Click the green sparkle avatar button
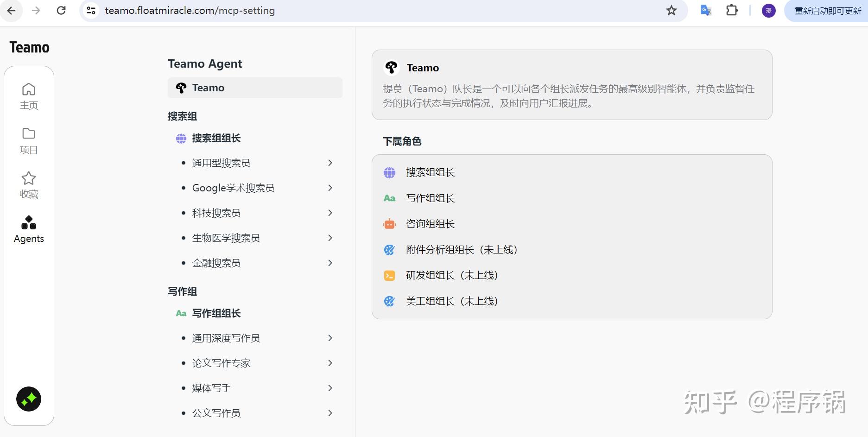This screenshot has height=437, width=868. [29, 399]
